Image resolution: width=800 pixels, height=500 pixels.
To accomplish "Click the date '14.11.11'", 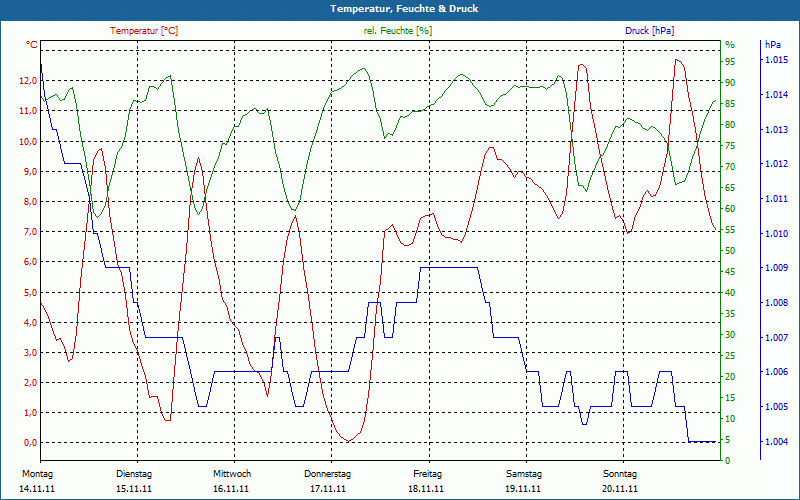I will coord(37,489).
